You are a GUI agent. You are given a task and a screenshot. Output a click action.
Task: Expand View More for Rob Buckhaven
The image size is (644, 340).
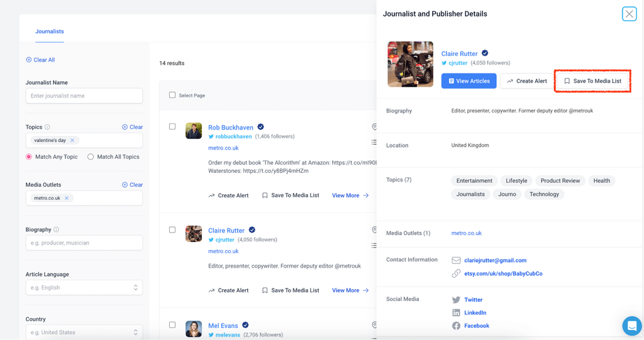350,195
